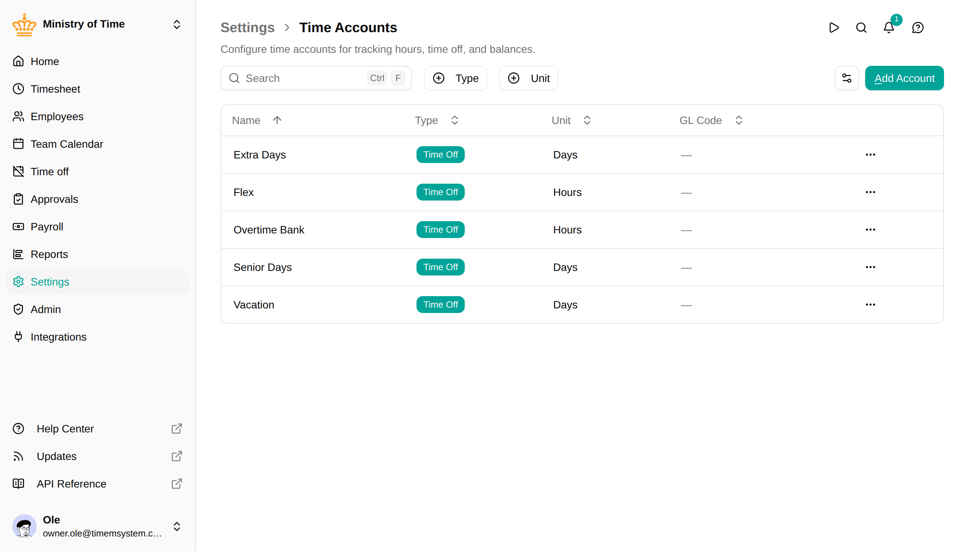Open the notifications bell
This screenshot has width=980, height=551.
(889, 28)
